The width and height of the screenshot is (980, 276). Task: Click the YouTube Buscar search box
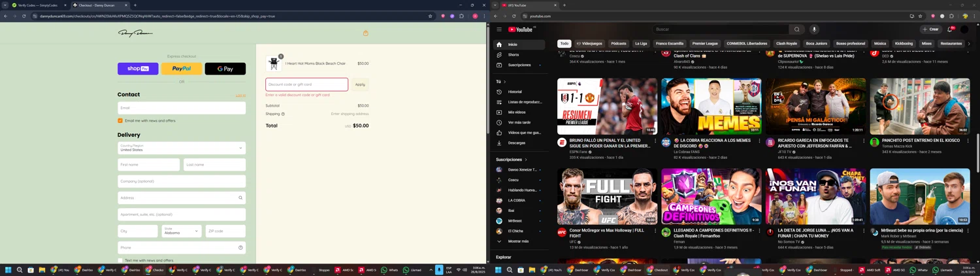pos(720,29)
